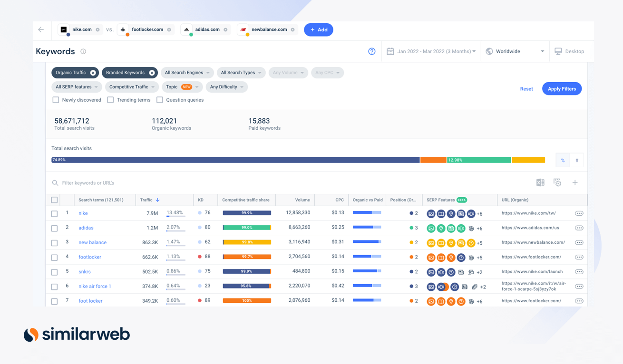Image resolution: width=623 pixels, height=364 pixels.
Task: Open more options for nike air force 1 row
Action: pos(579,286)
